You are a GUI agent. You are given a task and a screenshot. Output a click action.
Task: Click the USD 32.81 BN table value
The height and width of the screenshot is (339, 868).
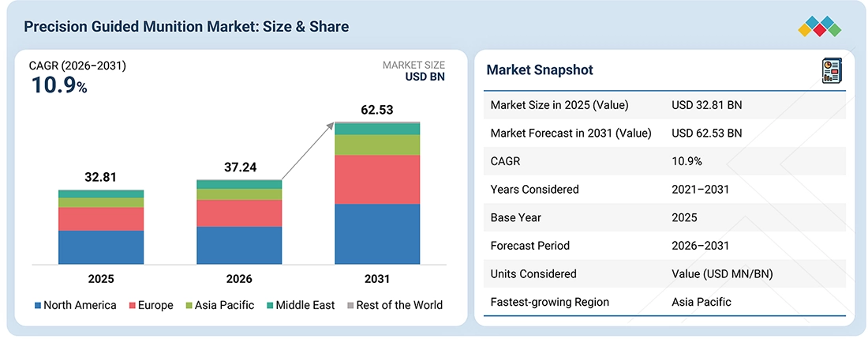pos(706,104)
